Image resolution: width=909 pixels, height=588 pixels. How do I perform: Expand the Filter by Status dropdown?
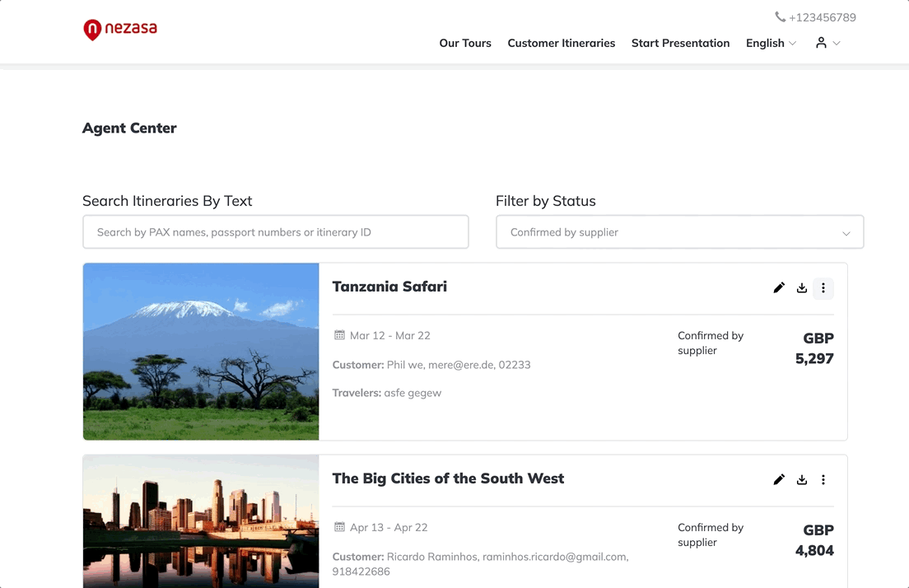coord(679,232)
